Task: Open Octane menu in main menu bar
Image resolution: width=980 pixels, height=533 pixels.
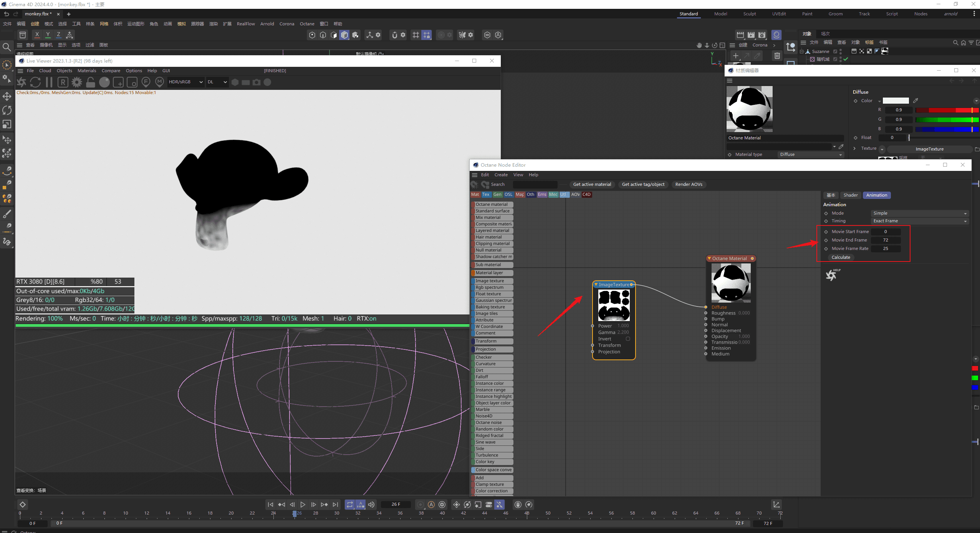Action: point(307,24)
